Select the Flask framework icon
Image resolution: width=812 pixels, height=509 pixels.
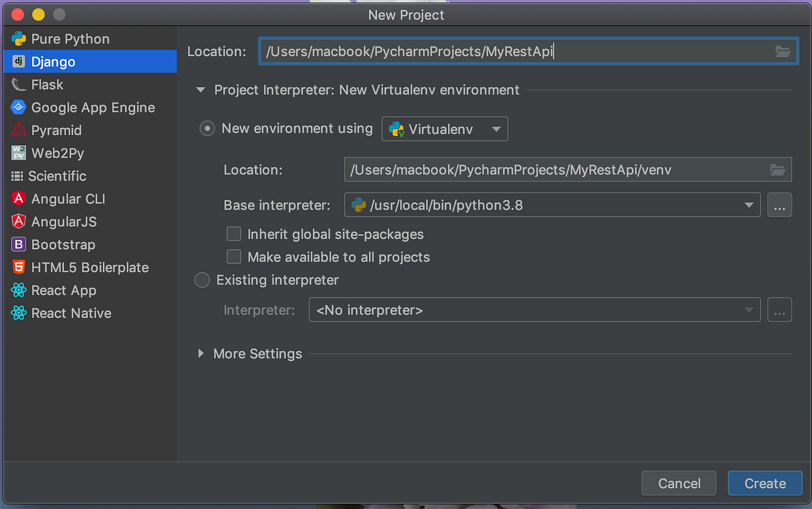coord(19,84)
